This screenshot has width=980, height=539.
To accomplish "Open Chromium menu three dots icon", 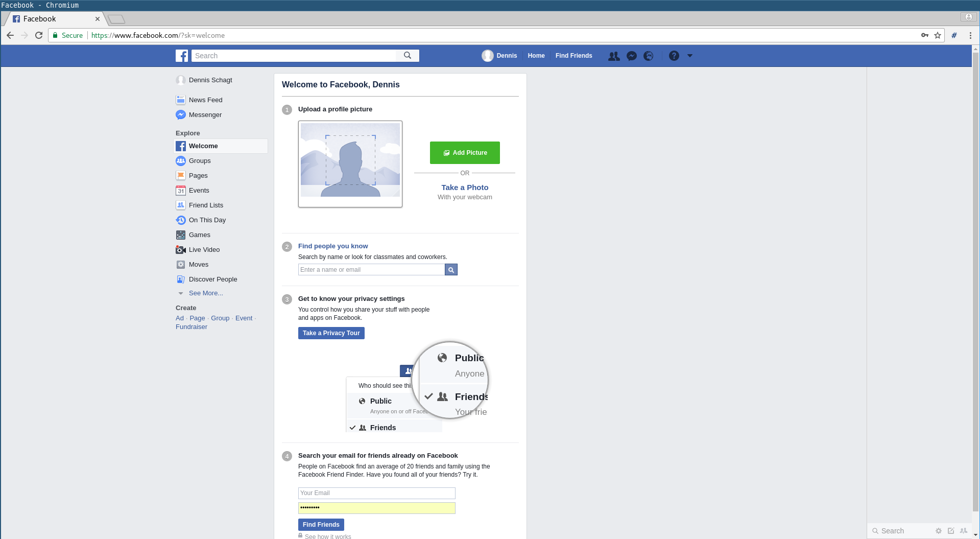I will pyautogui.click(x=970, y=35).
